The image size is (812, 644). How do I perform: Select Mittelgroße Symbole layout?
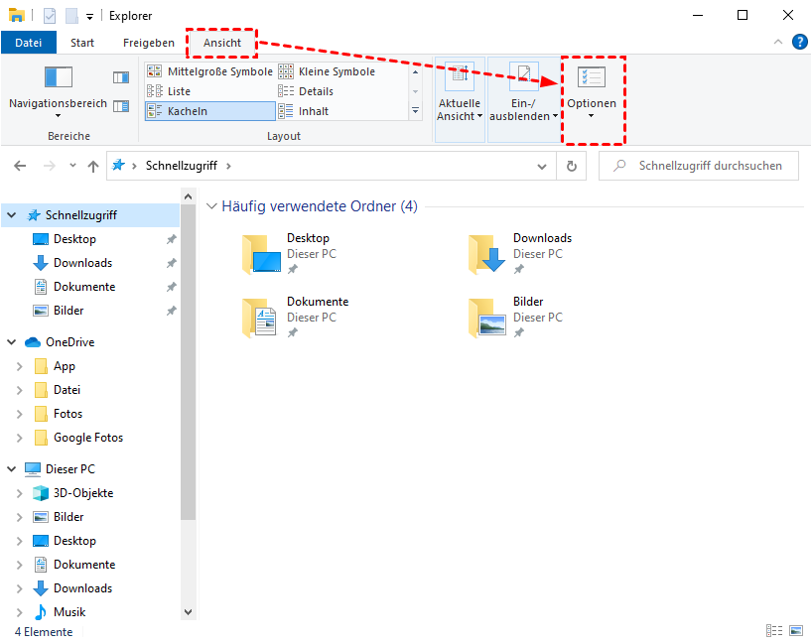click(x=209, y=71)
